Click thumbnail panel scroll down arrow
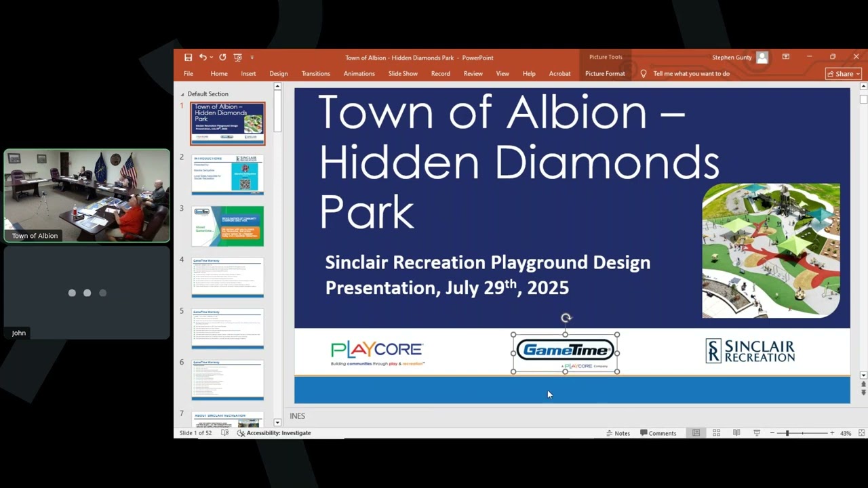This screenshot has width=868, height=488. 277,422
